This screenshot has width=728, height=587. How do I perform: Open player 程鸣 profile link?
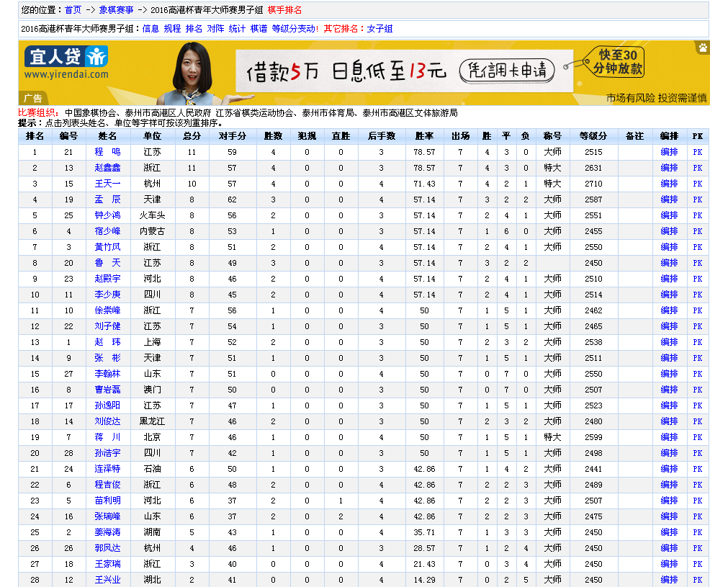[108, 152]
